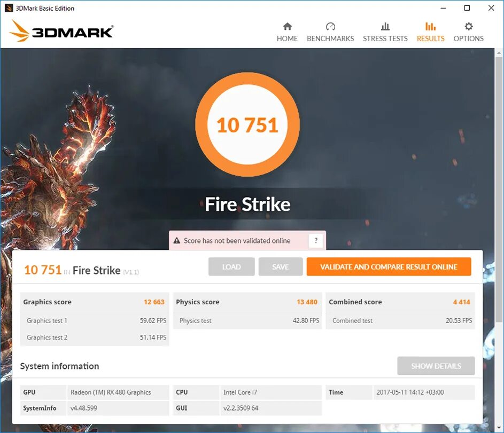Image resolution: width=504 pixels, height=433 pixels.
Task: Open the HOME tab
Action: point(288,32)
